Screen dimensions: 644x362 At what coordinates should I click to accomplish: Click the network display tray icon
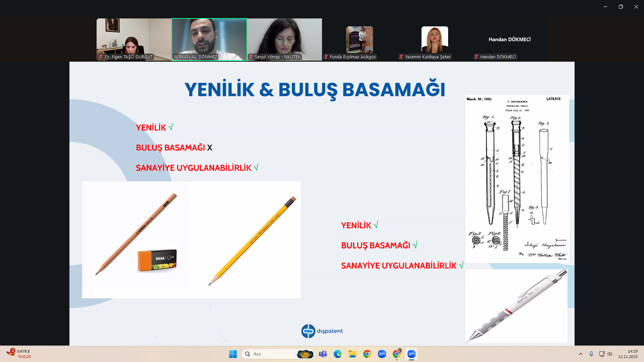[x=602, y=354]
